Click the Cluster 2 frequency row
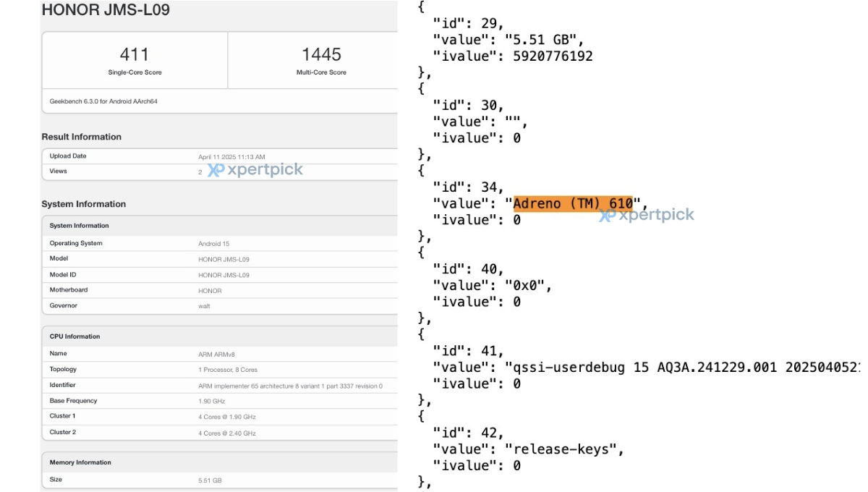The image size is (868, 492). click(220, 433)
